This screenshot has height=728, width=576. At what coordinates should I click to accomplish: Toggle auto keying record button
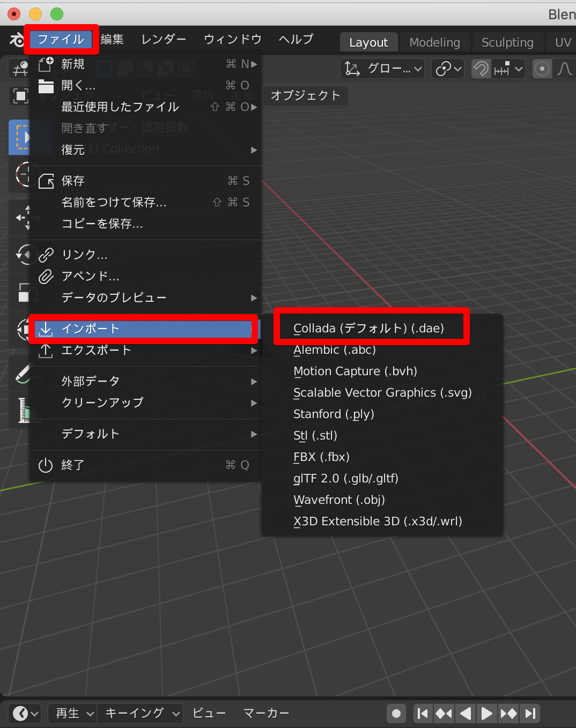coord(396,714)
